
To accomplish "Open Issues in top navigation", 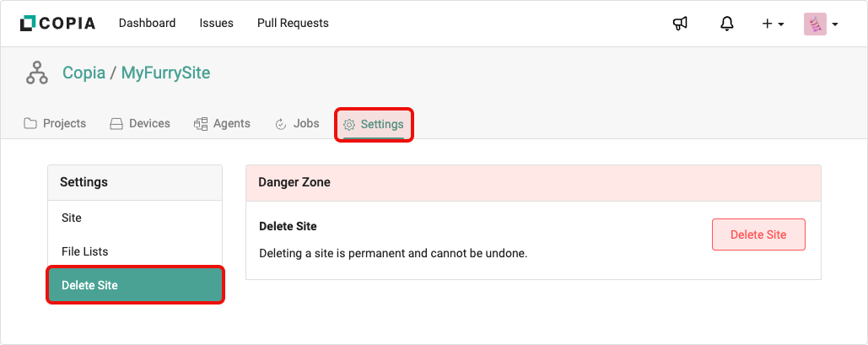I will [216, 24].
